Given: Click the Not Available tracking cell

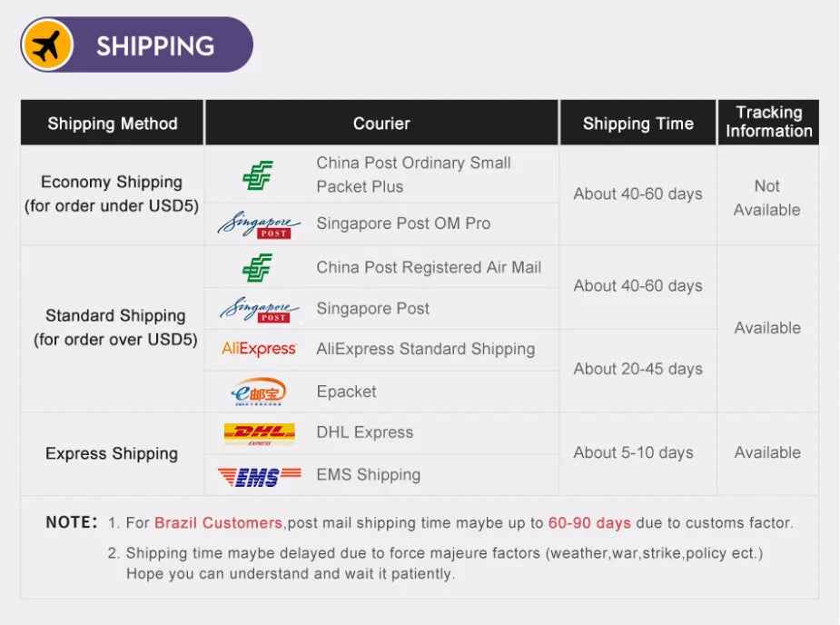Looking at the screenshot, I should pyautogui.click(x=767, y=197).
